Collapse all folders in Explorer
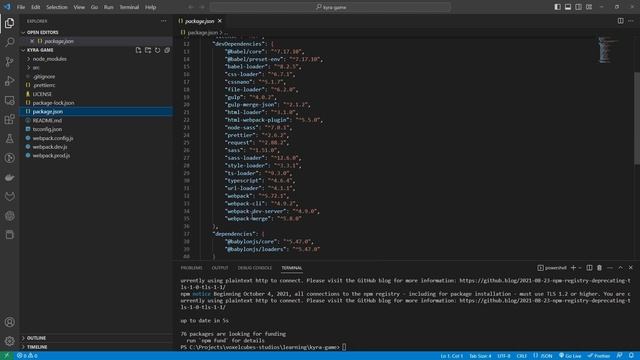This screenshot has width=640, height=360. click(x=167, y=50)
